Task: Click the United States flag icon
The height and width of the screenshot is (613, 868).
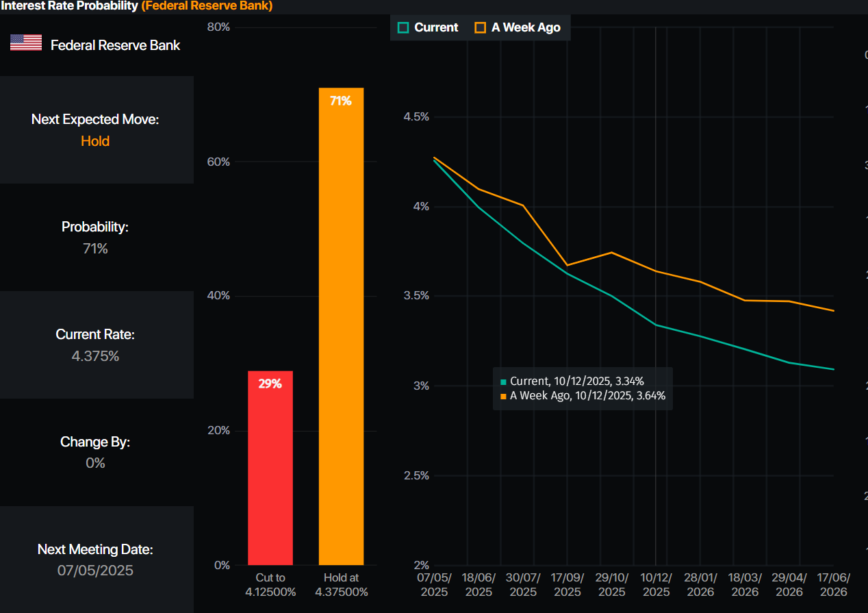Action: coord(26,43)
